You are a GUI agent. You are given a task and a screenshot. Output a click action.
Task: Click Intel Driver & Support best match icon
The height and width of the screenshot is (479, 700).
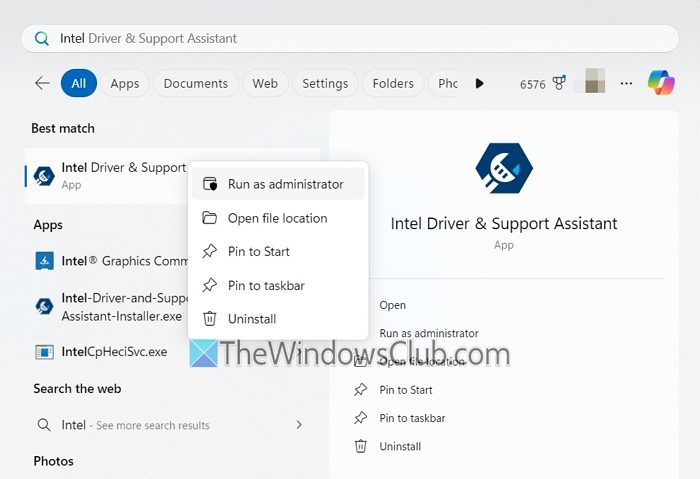[44, 176]
